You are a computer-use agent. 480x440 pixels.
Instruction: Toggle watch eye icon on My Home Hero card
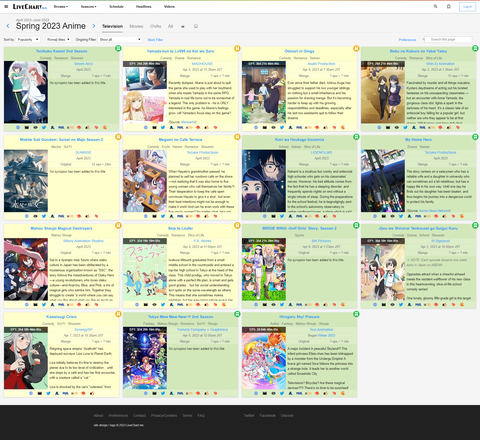point(392,216)
